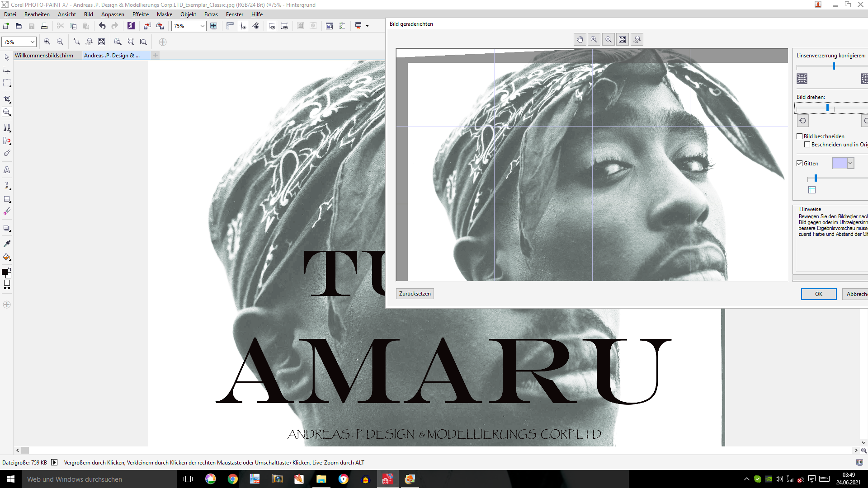Open the Anpassen menu
The image size is (868, 488).
(113, 14)
